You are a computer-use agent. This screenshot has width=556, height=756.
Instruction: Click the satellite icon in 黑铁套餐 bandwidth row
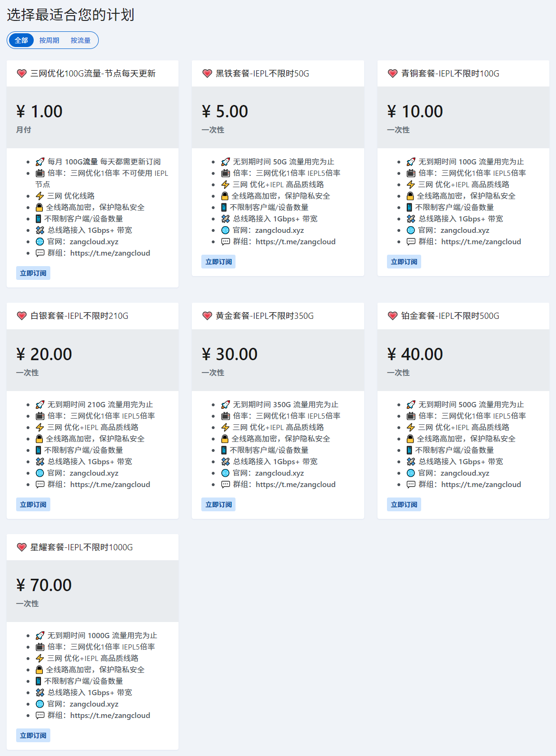226,219
